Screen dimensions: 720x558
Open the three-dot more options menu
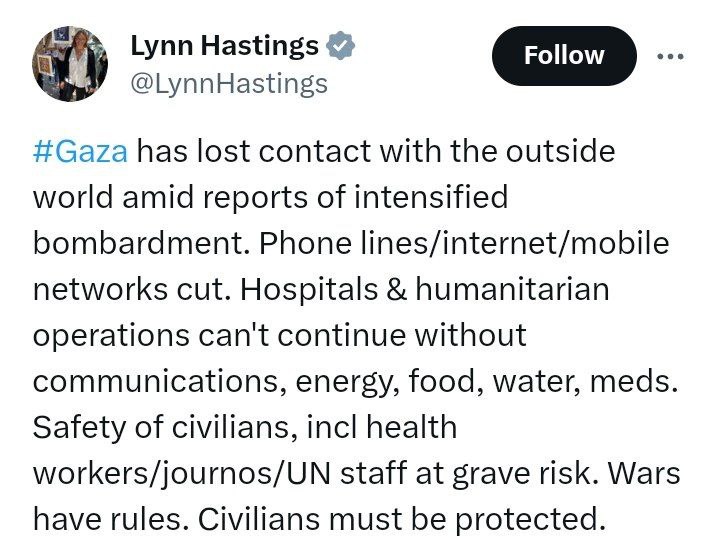click(670, 56)
